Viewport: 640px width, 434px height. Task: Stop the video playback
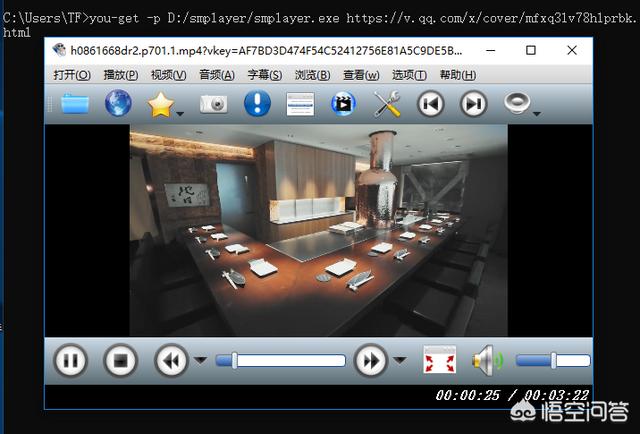(120, 361)
